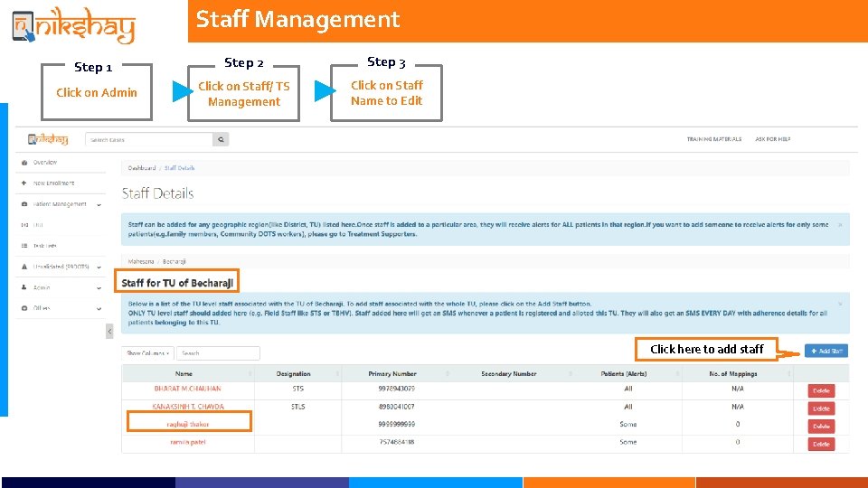
Task: Click the Admin user icon in sidebar
Action: [24, 287]
